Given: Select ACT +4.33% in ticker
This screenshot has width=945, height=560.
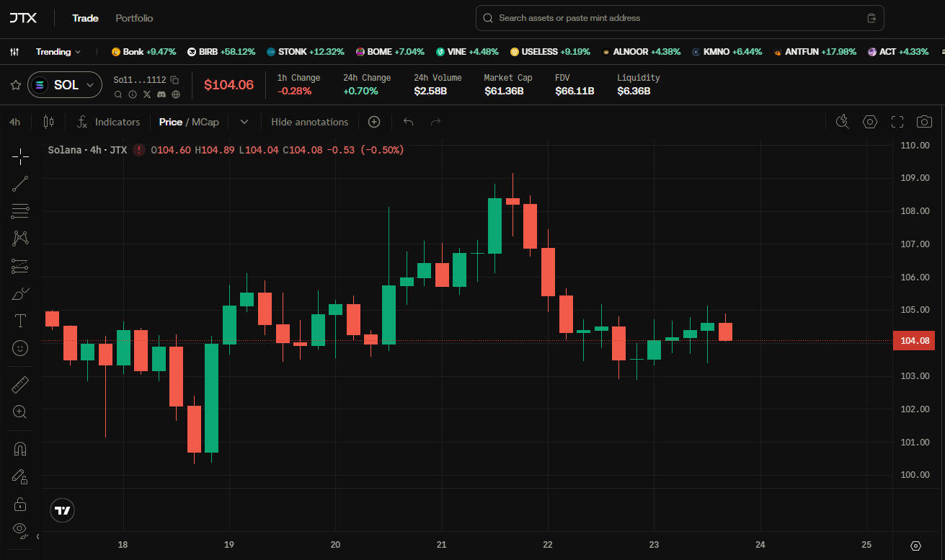Looking at the screenshot, I should point(898,52).
